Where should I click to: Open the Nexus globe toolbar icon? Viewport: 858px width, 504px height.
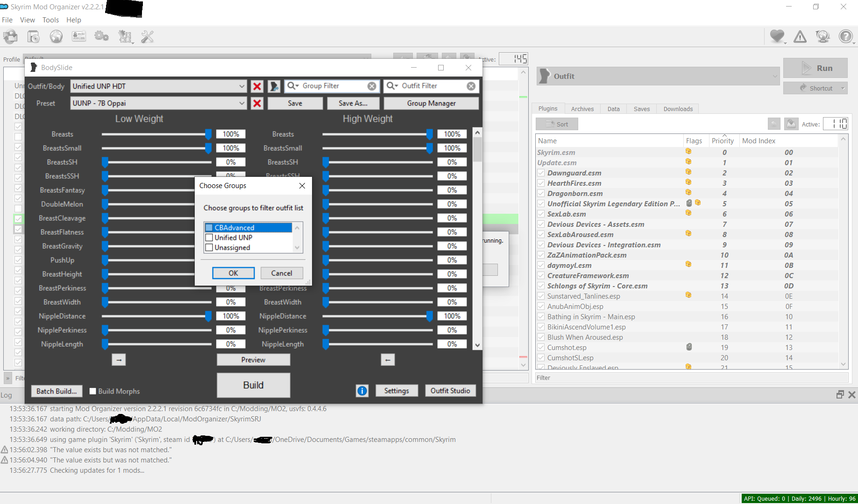click(56, 36)
